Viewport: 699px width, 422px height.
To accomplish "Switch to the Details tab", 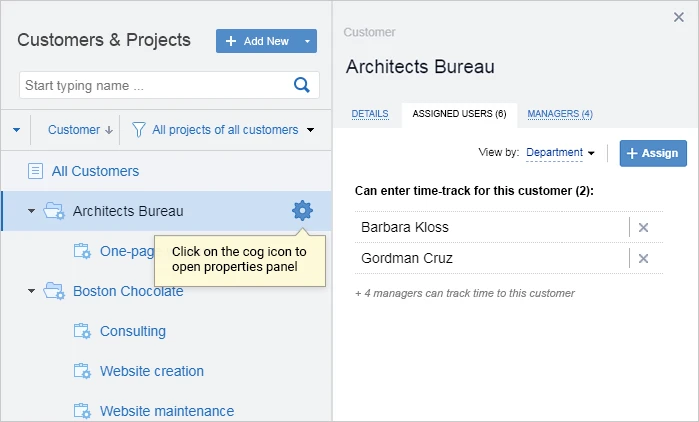I will coord(369,114).
